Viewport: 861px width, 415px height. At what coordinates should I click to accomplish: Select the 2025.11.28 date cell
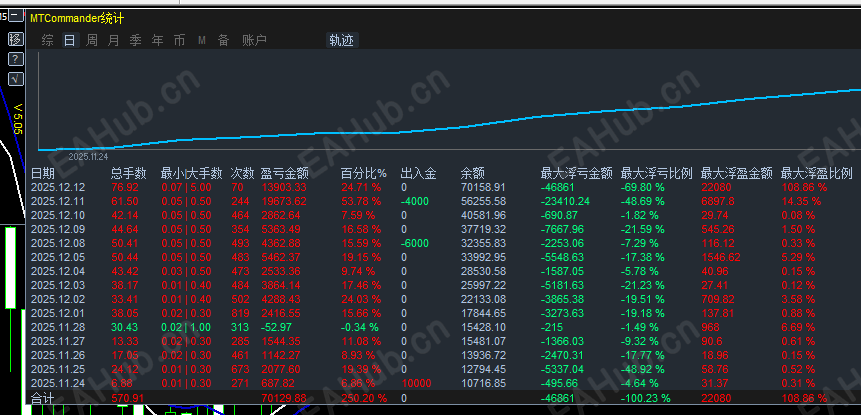tap(58, 327)
